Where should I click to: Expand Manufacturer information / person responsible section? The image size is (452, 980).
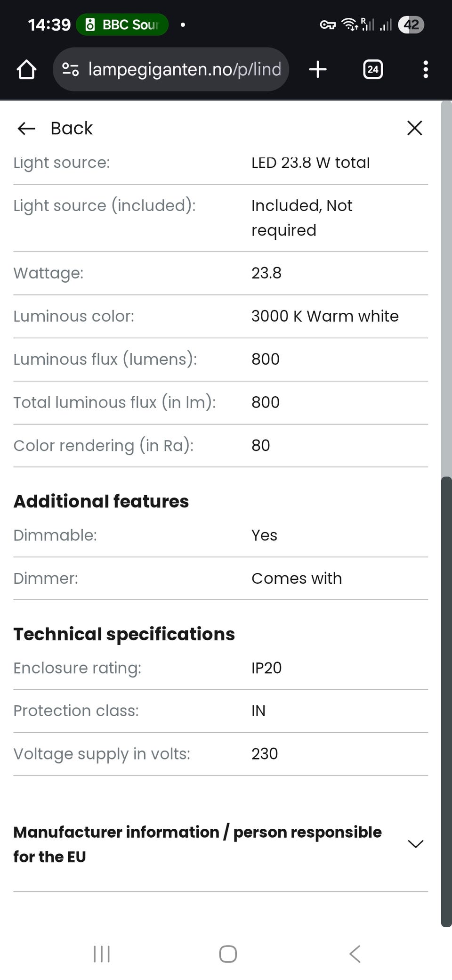(x=198, y=844)
